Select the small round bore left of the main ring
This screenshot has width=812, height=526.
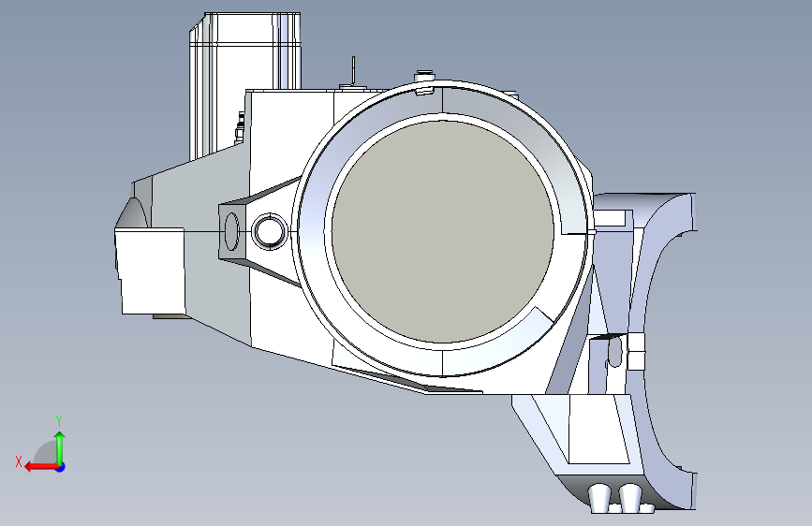click(270, 231)
